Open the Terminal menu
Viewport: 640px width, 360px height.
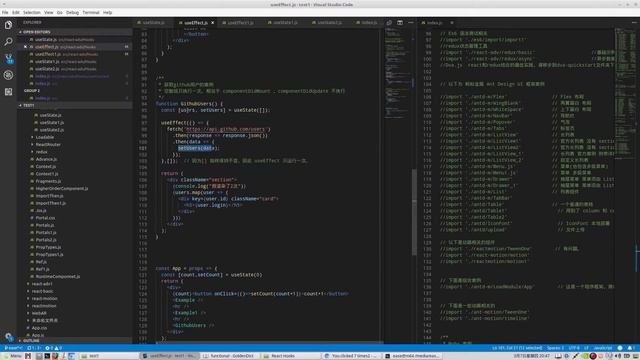click(x=91, y=13)
